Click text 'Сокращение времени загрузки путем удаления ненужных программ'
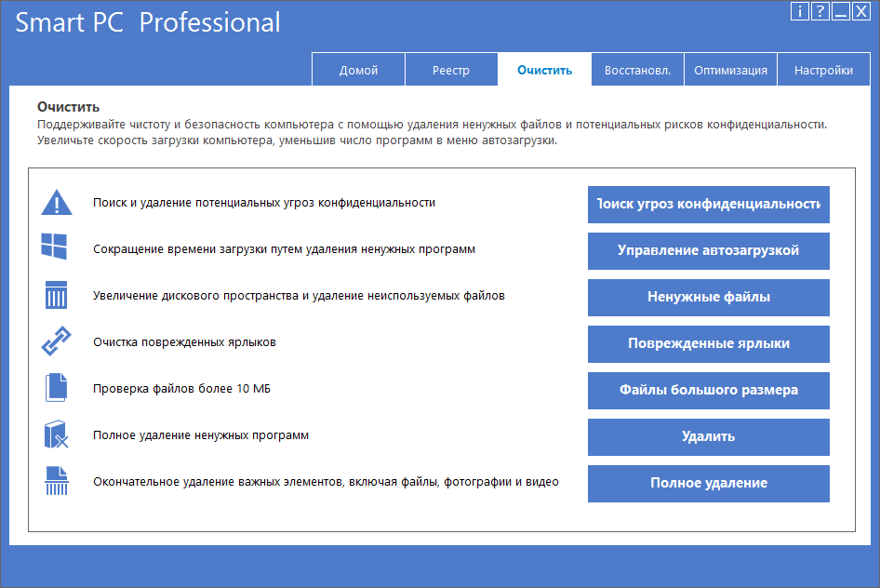Screen dimensions: 880x588 tap(284, 249)
